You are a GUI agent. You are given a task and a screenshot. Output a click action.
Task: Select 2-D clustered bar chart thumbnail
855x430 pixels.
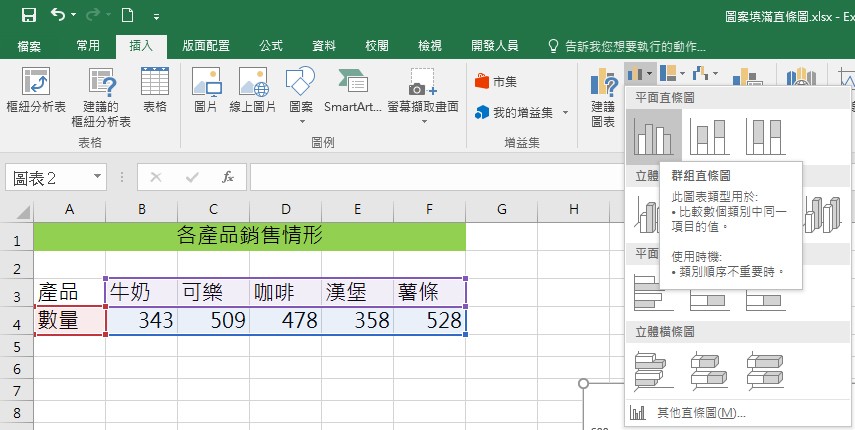point(646,293)
